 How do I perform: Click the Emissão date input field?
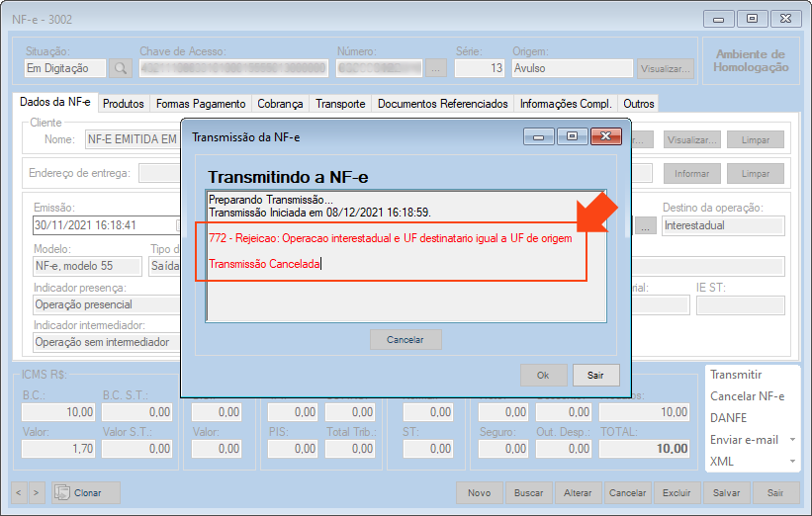(89, 225)
